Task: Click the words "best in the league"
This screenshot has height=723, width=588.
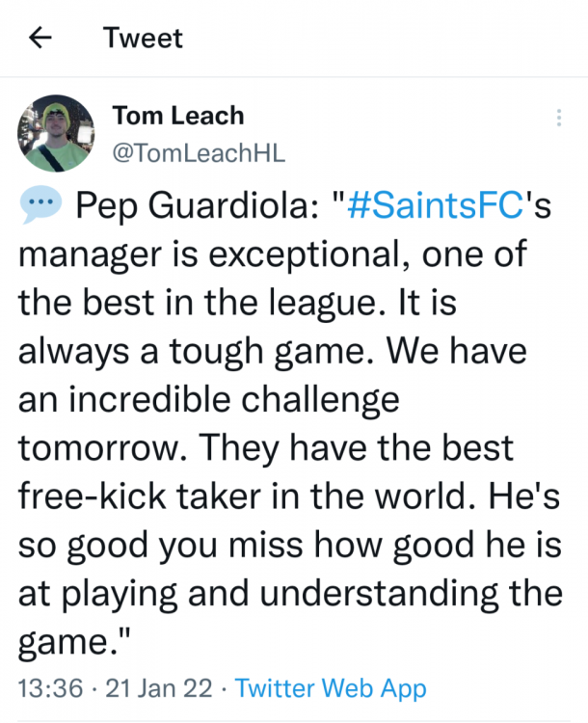Action: pyautogui.click(x=200, y=302)
